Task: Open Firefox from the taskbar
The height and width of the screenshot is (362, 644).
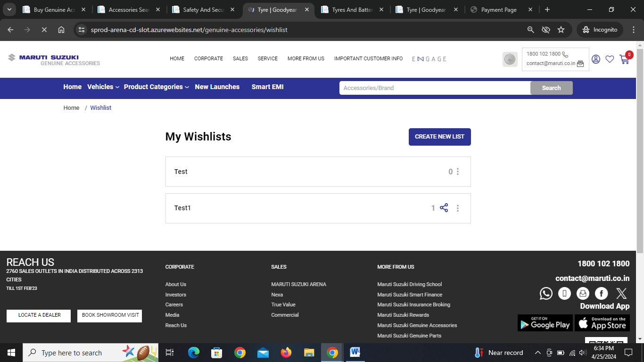Action: tap(286, 353)
